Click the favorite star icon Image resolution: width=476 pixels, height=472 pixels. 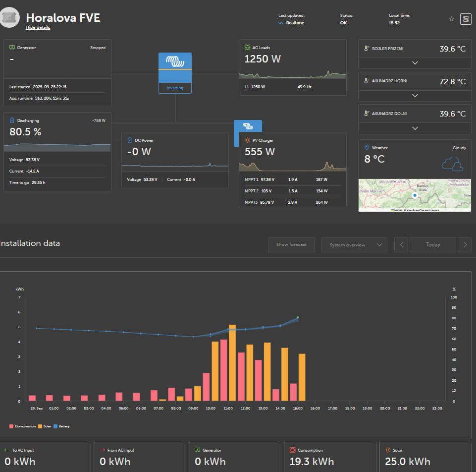(x=451, y=19)
